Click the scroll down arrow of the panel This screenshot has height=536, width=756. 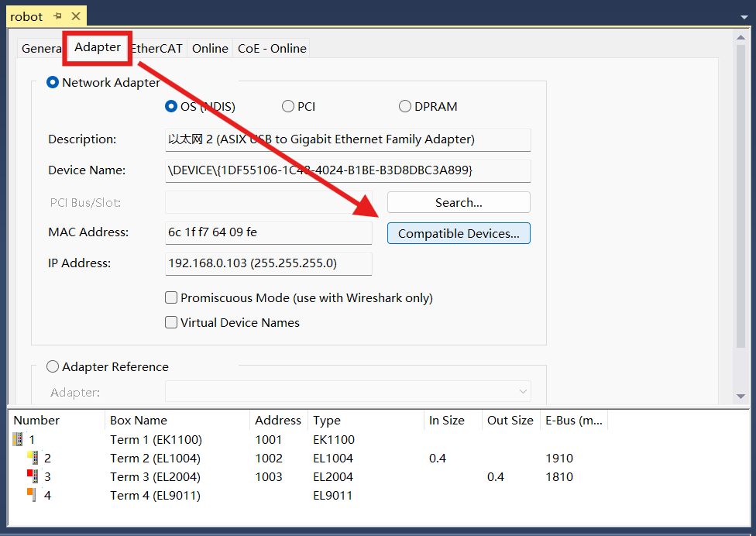pos(741,396)
